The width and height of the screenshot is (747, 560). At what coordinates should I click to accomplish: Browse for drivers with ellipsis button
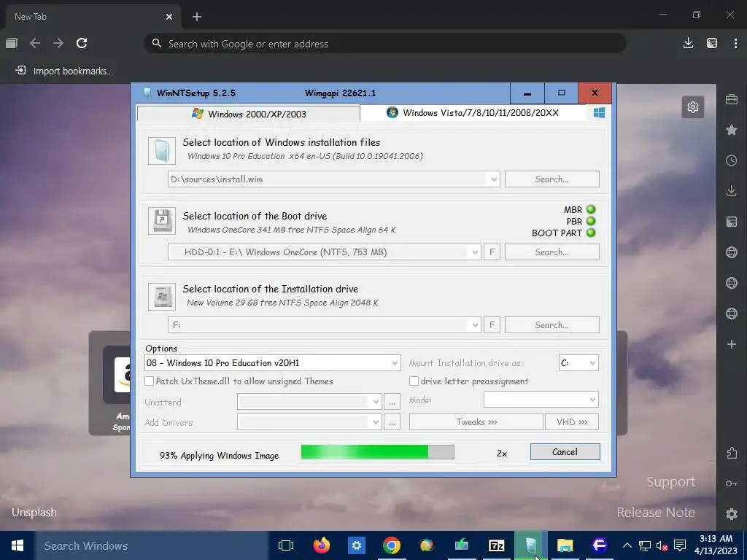click(x=392, y=422)
